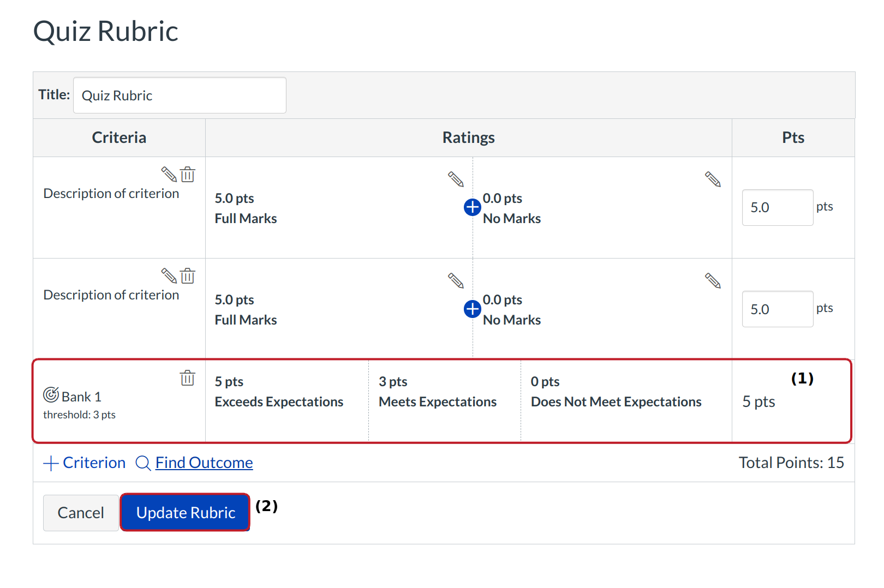Viewport: 884px width, 588px height.
Task: Edit second row's Full Marks rating
Action: tap(456, 280)
